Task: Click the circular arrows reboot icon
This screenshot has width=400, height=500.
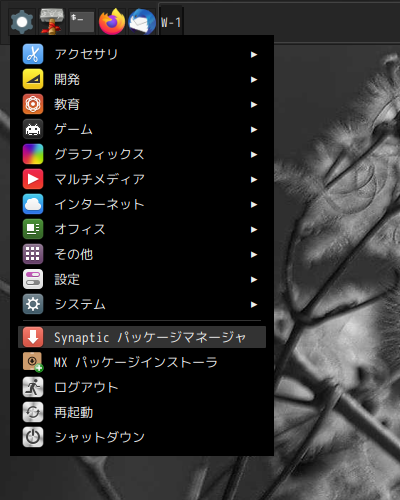Action: point(33,412)
